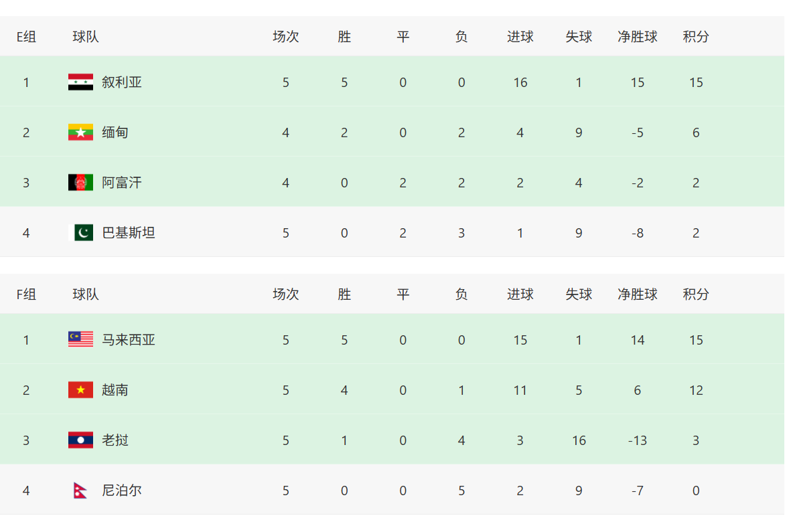
Task: Click the Laos flag icon
Action: point(80,440)
